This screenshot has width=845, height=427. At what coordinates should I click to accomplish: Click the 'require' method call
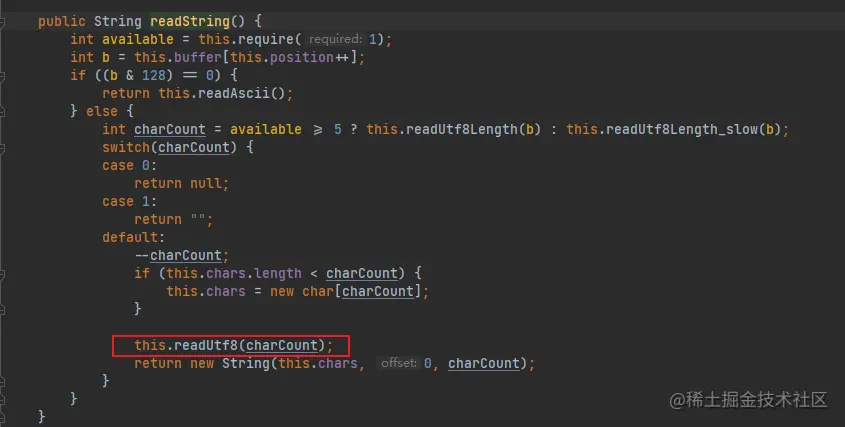click(x=266, y=39)
